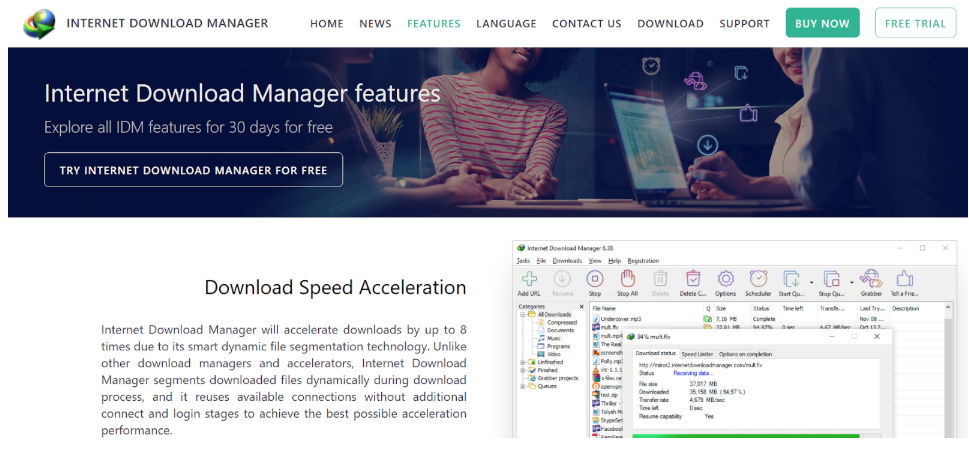The image size is (969, 450).
Task: Click the download-arrow circle icon in the banner
Action: (707, 146)
